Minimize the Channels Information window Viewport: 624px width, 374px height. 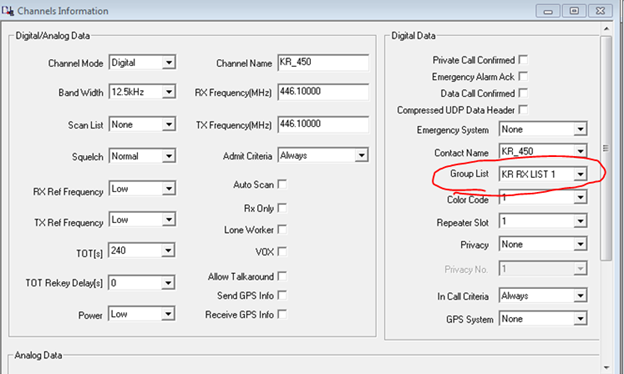point(548,11)
